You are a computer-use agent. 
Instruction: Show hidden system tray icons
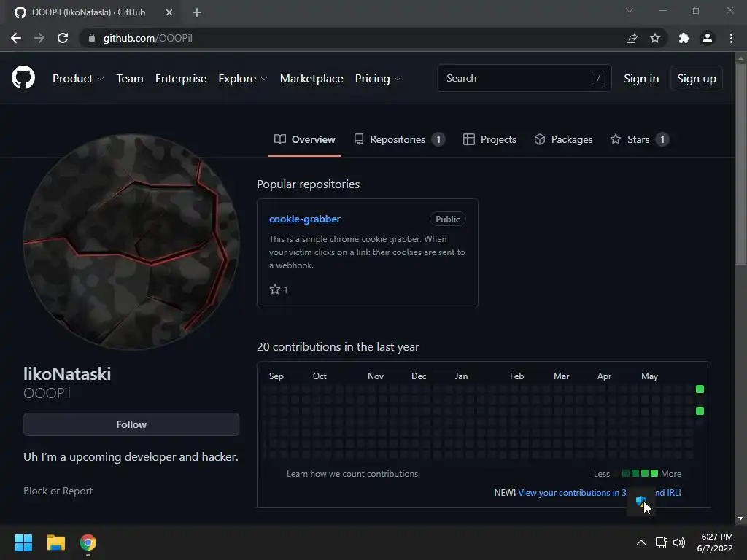click(x=641, y=542)
